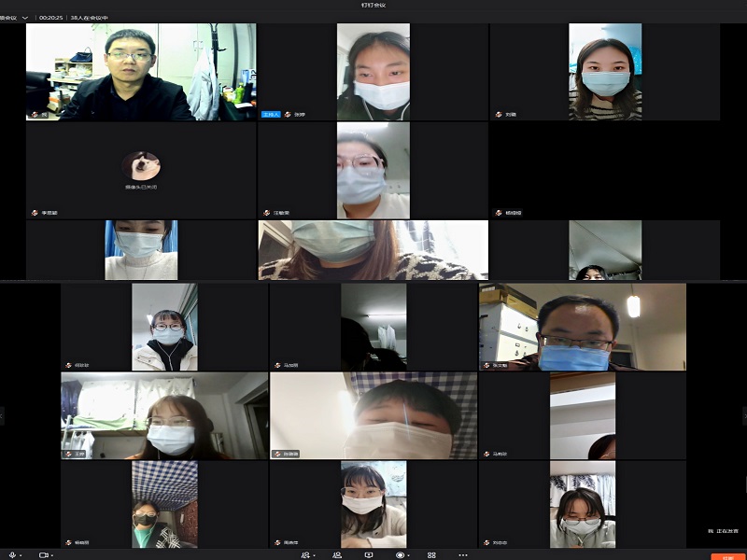This screenshot has width=747, height=560.
Task: Click the orange leave meeting button
Action: point(727,555)
